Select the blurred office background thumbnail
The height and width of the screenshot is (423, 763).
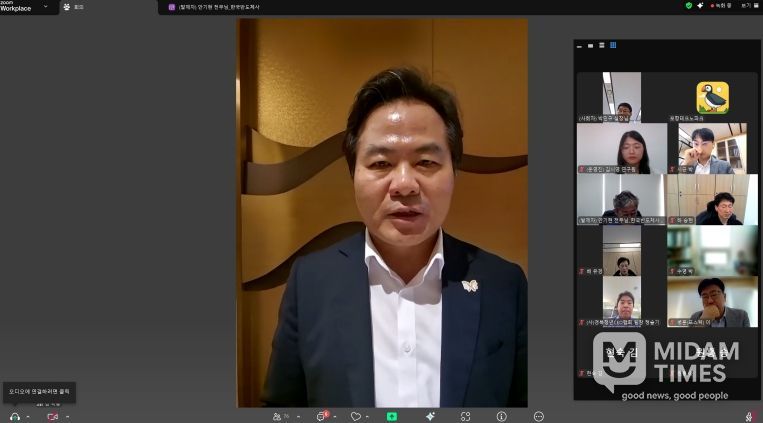pos(712,251)
